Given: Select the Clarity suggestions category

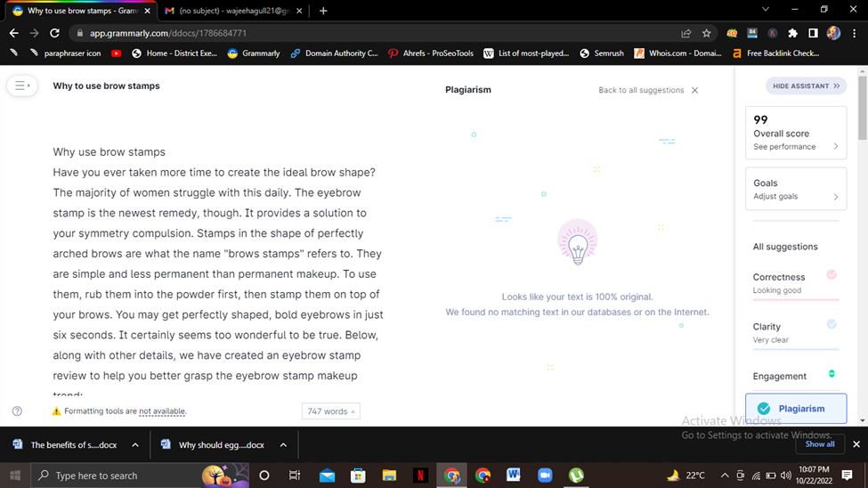Looking at the screenshot, I should pos(796,333).
